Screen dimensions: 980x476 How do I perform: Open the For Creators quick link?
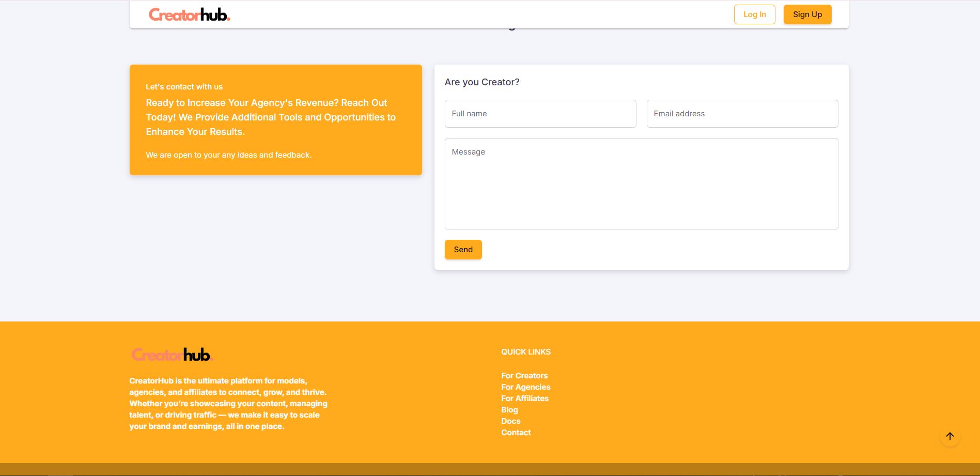point(524,376)
